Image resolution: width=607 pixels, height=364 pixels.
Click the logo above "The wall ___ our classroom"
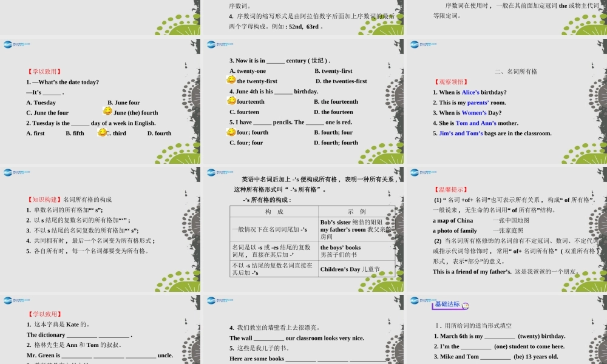pyautogui.click(x=220, y=300)
